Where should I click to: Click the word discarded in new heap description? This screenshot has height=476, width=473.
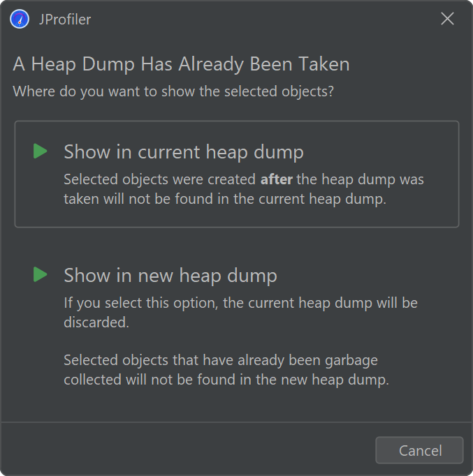point(96,322)
